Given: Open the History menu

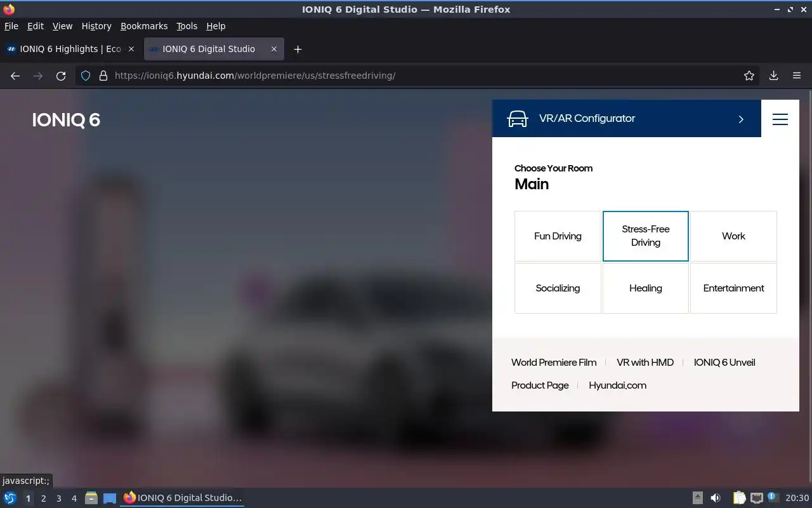Looking at the screenshot, I should [96, 26].
